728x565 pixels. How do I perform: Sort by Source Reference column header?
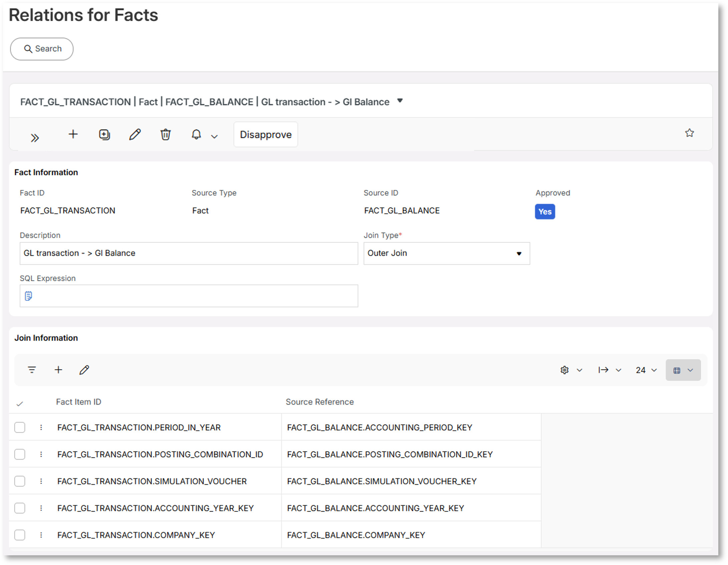tap(319, 402)
